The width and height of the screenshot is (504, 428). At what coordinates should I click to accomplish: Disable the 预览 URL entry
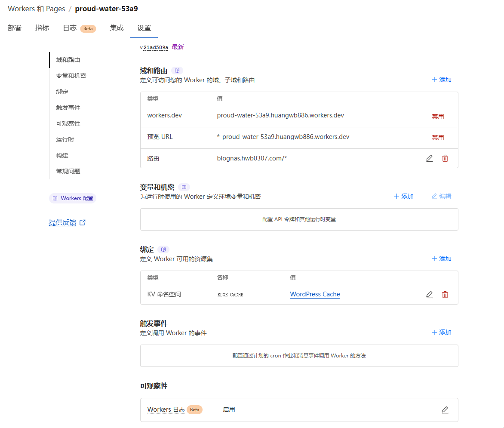(438, 138)
